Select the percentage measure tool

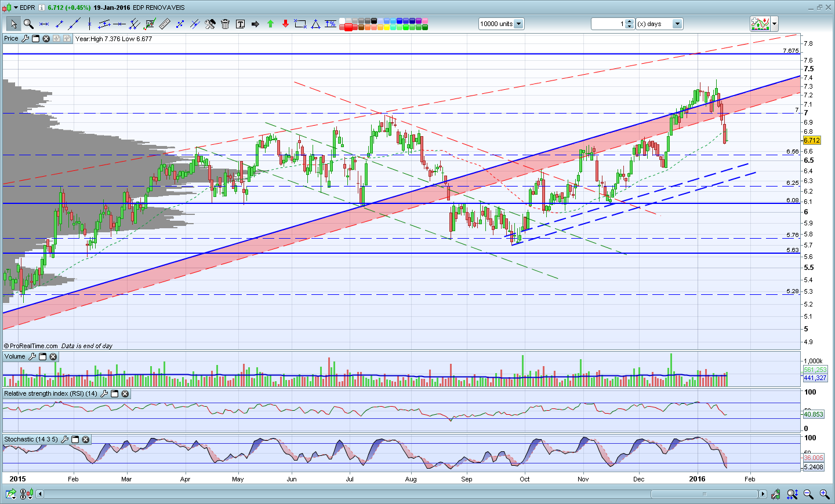pyautogui.click(x=331, y=24)
